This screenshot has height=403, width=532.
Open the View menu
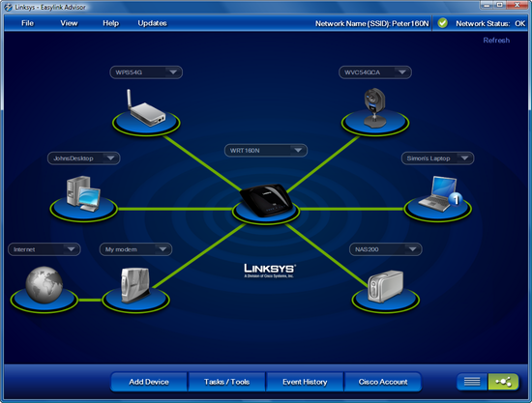coord(70,23)
